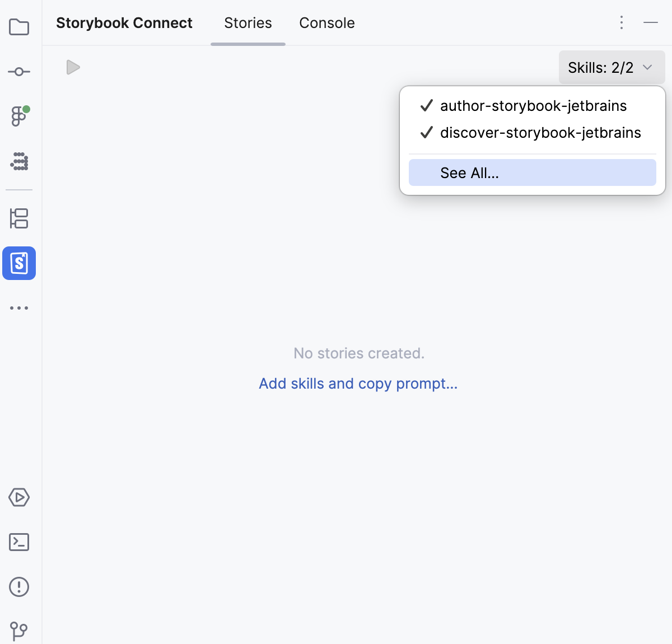
Task: Click the dotted-lines icon in the sidebar
Action: [19, 161]
